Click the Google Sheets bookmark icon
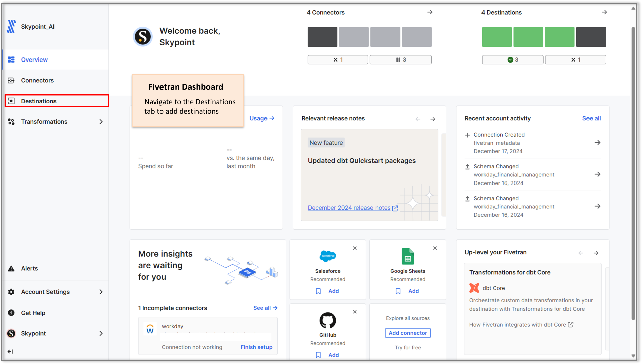 coord(398,291)
